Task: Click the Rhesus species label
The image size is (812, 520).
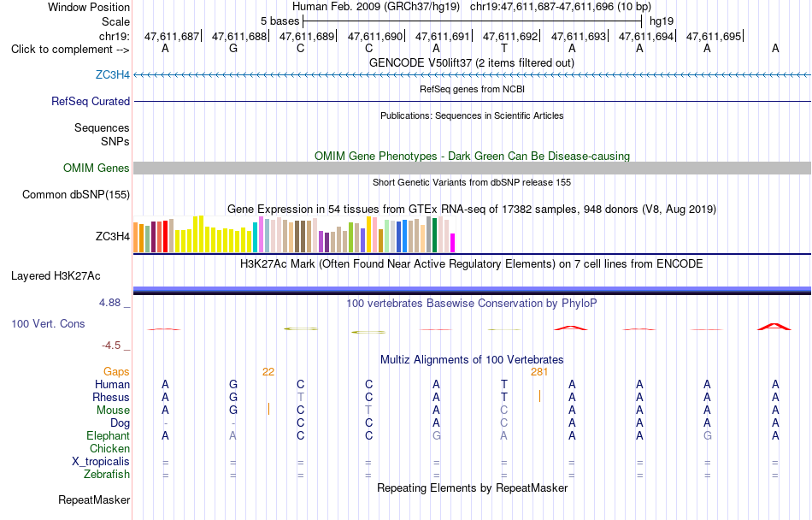Action: coord(111,397)
